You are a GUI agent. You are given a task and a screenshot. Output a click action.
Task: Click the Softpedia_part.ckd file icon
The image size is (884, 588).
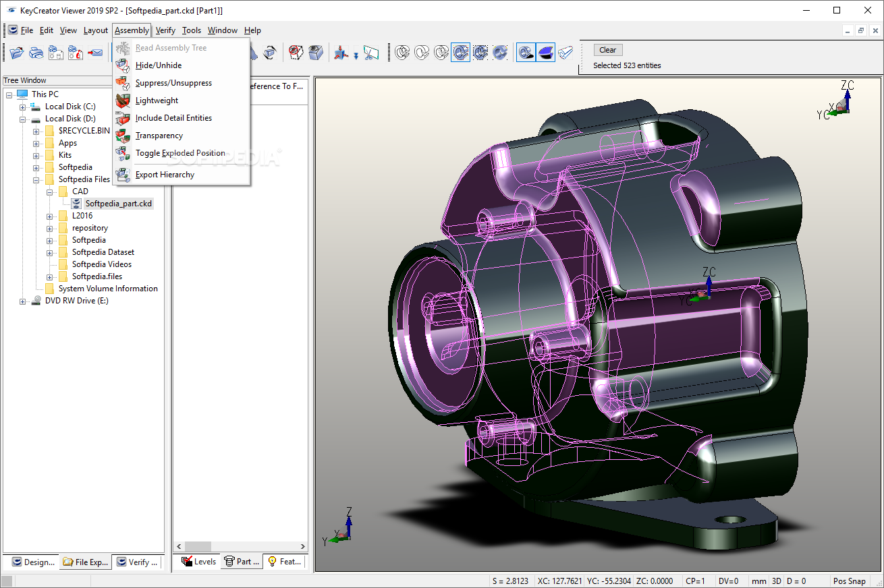tap(76, 204)
